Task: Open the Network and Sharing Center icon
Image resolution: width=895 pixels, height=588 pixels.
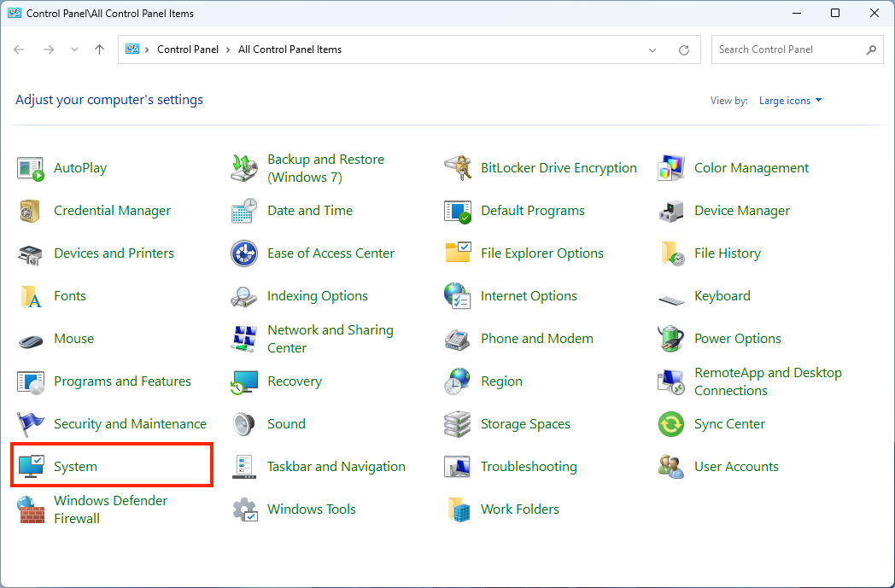Action: (244, 339)
